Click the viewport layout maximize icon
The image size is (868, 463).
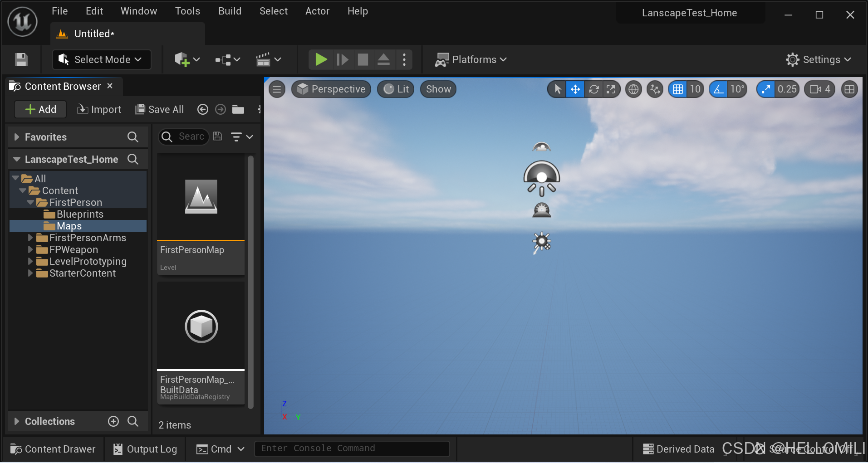pyautogui.click(x=849, y=89)
